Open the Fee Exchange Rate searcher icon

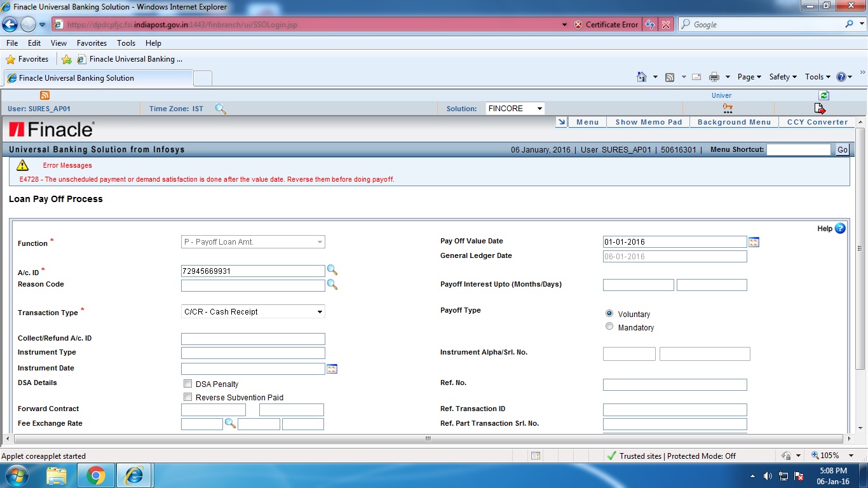(x=231, y=423)
